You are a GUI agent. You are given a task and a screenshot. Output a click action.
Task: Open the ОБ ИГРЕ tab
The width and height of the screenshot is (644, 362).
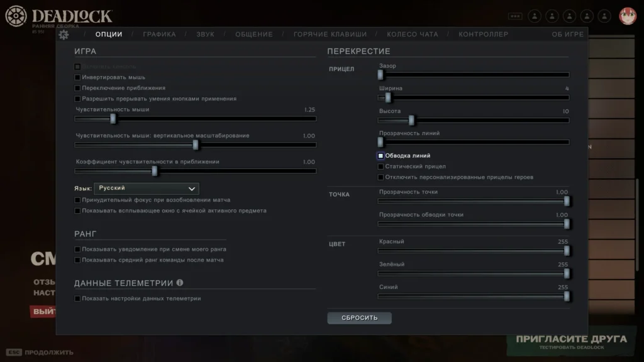568,35
